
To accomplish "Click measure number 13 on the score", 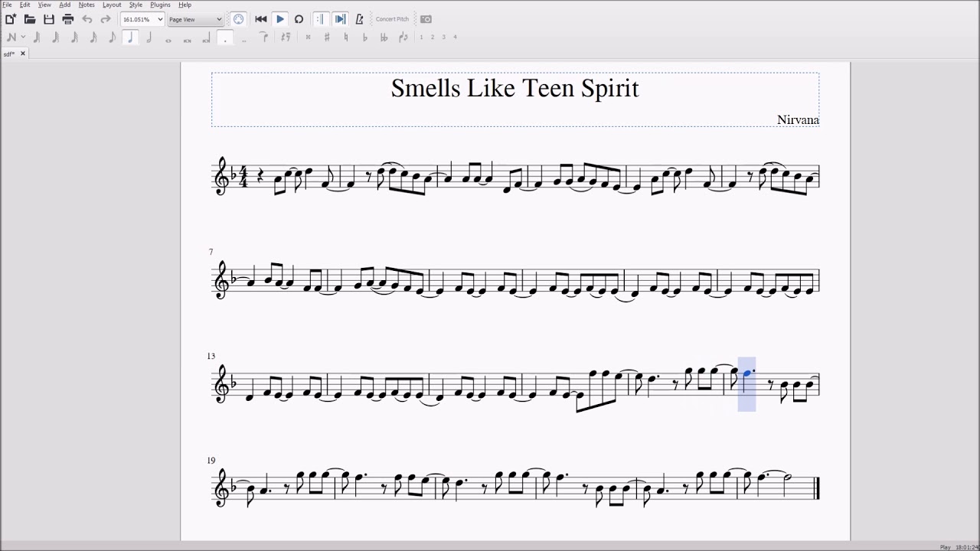I will click(x=211, y=356).
